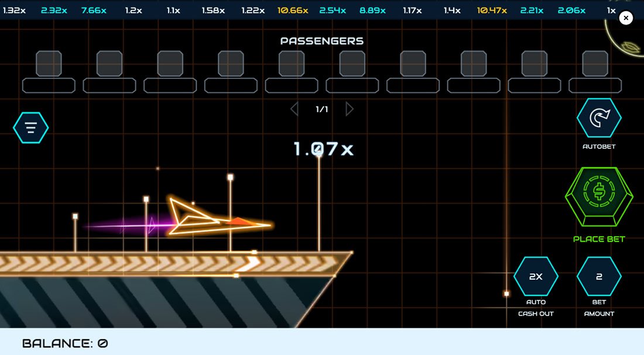Click the green Place Bet hexagon
Viewport: 644px width, 355px height.
pos(599,197)
